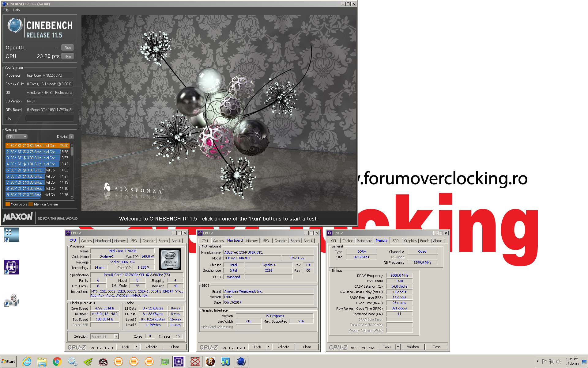Switch to Cinebench blue sphere taskbar icon
The height and width of the screenshot is (368, 588).
(241, 362)
